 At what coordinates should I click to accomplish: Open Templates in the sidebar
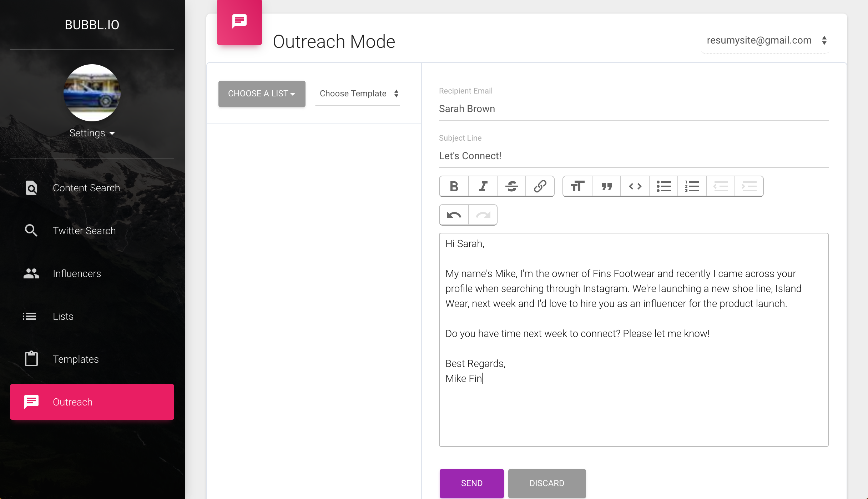[76, 359]
